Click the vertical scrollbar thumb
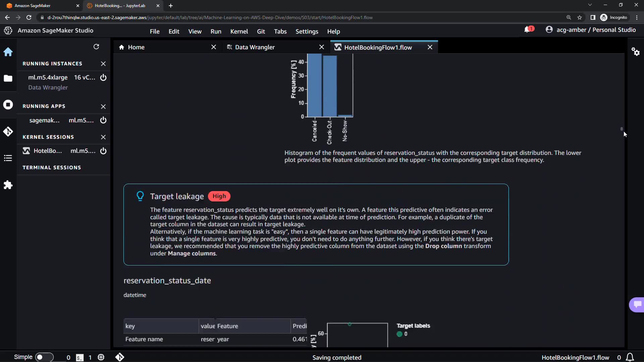644x362 pixels. click(x=622, y=129)
